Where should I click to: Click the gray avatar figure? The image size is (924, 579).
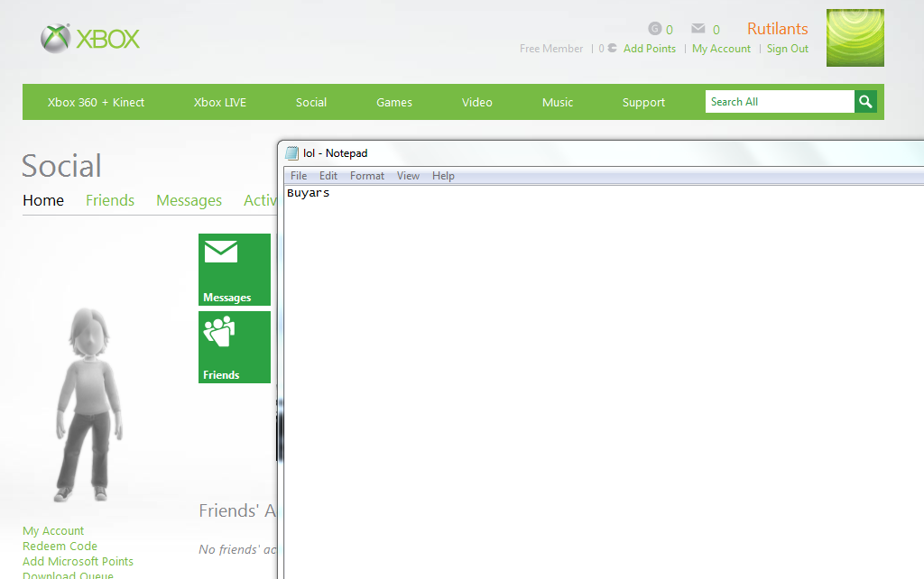[89, 405]
